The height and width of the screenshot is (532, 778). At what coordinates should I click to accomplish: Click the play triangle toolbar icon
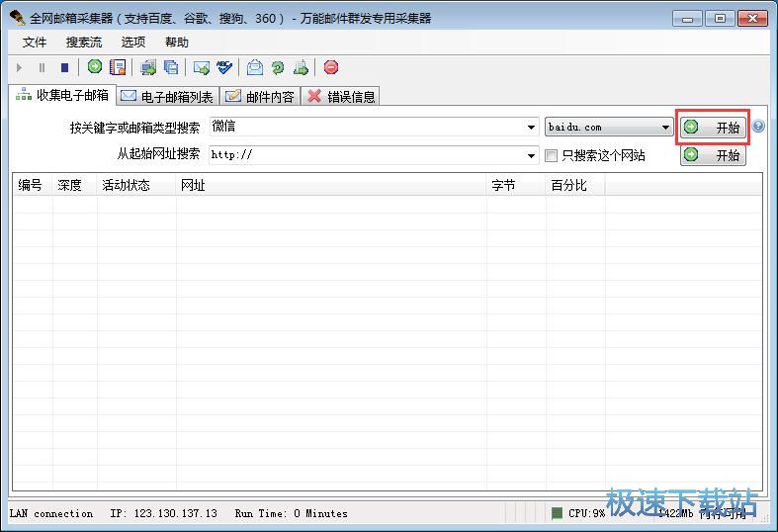[20, 67]
